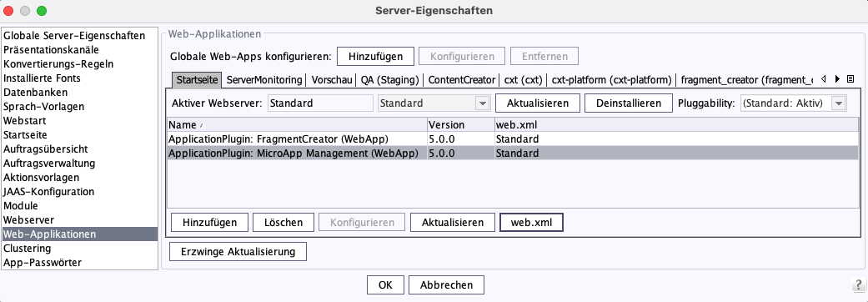Confirm with the OK button
Viewport: 868px width, 302px height.
[x=385, y=284]
